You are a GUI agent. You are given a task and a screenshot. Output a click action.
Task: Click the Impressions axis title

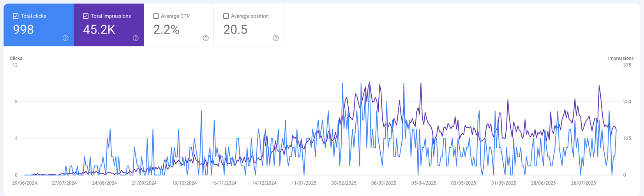(621, 58)
